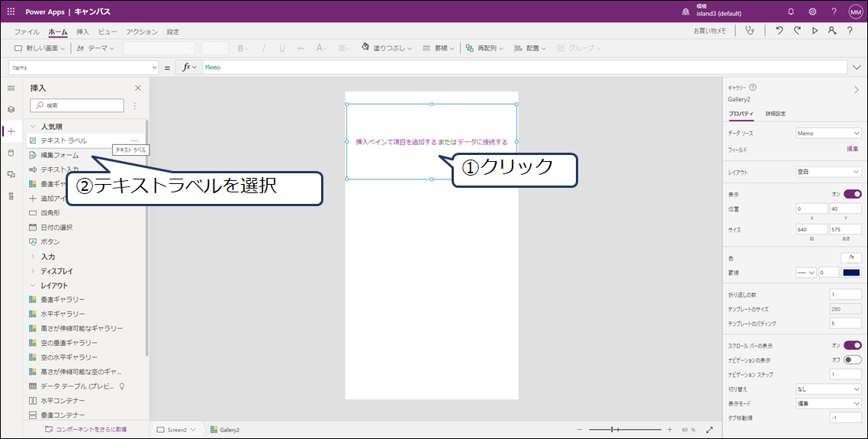Screen dimensions: 868x439
Task: Switch to 詳細設定 tab
Action: point(776,114)
